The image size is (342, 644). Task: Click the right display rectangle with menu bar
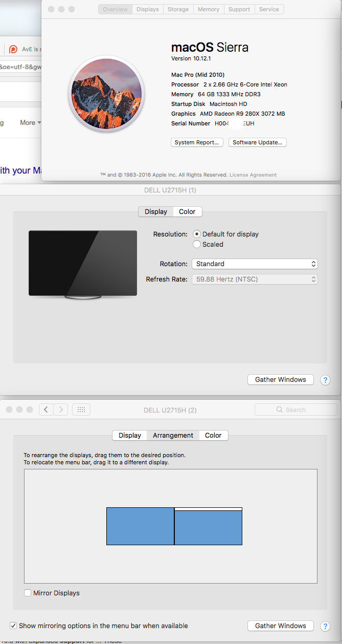pos(208,526)
